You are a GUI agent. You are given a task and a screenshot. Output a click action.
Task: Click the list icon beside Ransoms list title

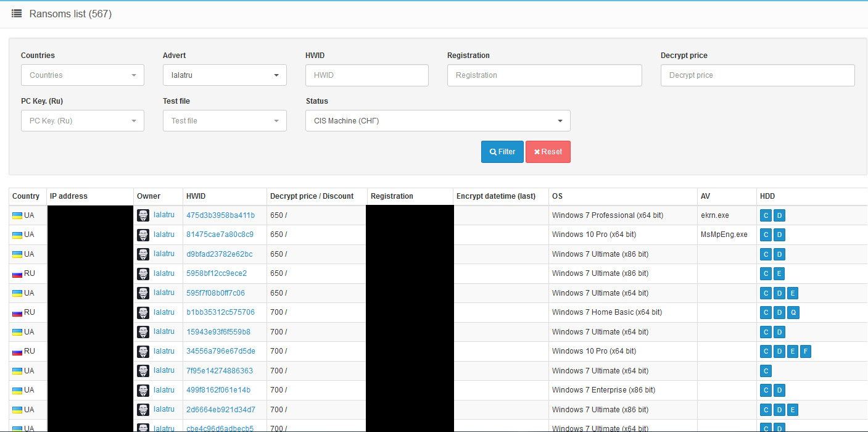click(17, 13)
